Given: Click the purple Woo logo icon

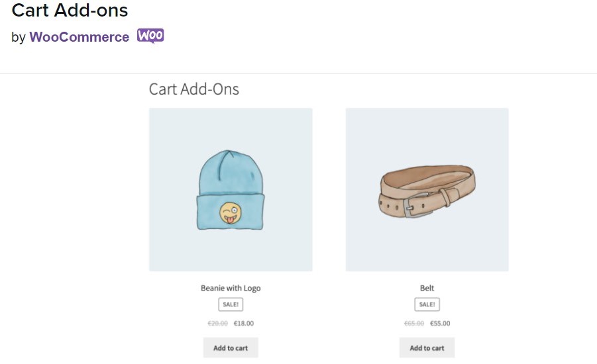Looking at the screenshot, I should click(150, 36).
